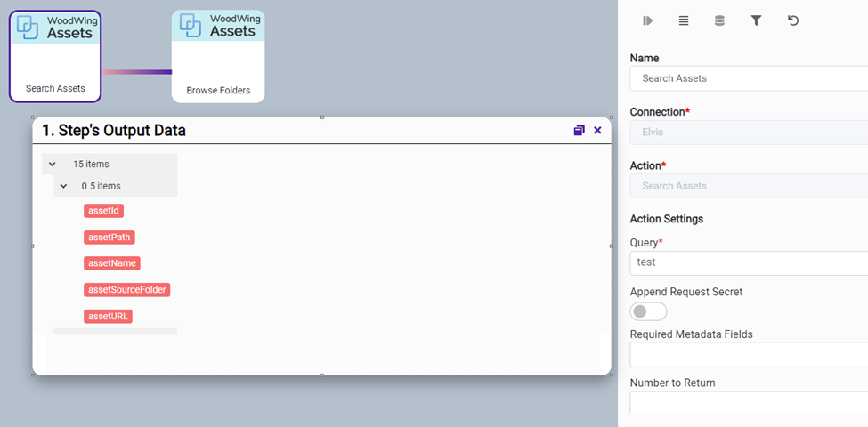Select the Search Assets workflow node
The image size is (868, 427).
[55, 57]
